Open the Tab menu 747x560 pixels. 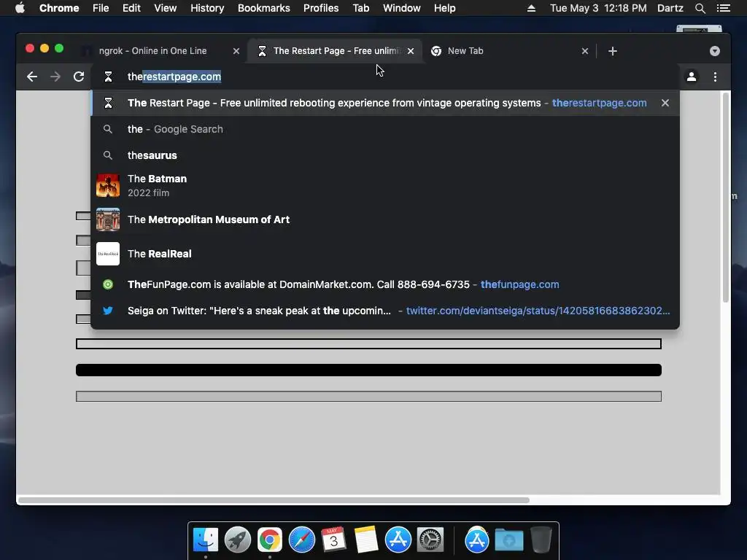point(361,8)
